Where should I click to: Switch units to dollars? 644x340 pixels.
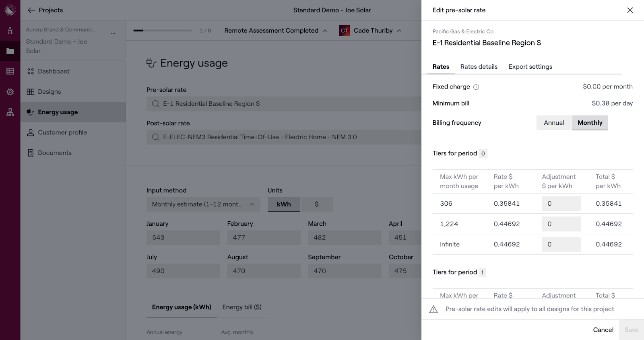(317, 204)
